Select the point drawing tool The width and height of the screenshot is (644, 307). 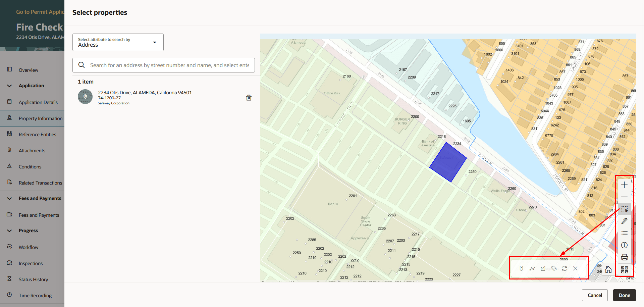522,268
